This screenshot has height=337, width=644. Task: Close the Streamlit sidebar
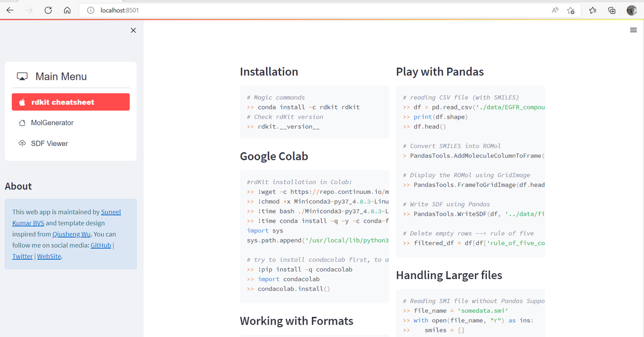133,31
